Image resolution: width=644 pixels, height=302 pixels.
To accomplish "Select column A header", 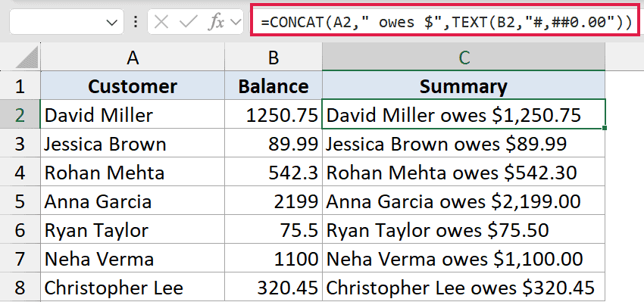I will coord(133,58).
